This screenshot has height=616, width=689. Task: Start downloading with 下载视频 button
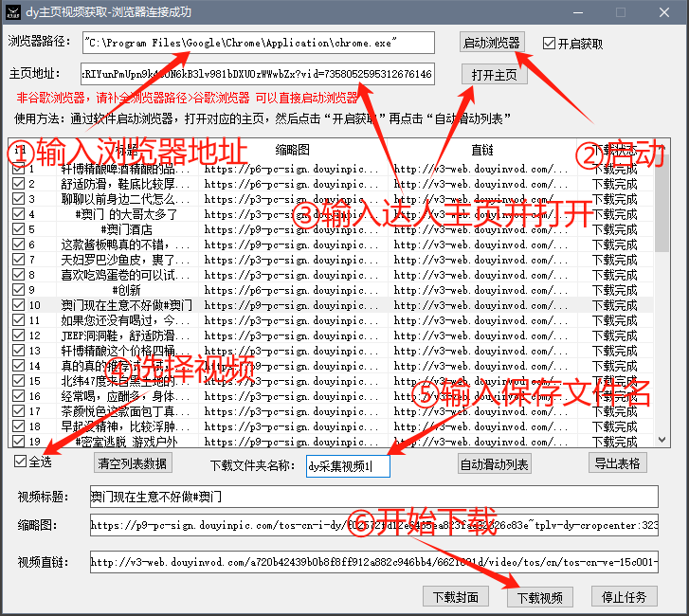click(540, 597)
